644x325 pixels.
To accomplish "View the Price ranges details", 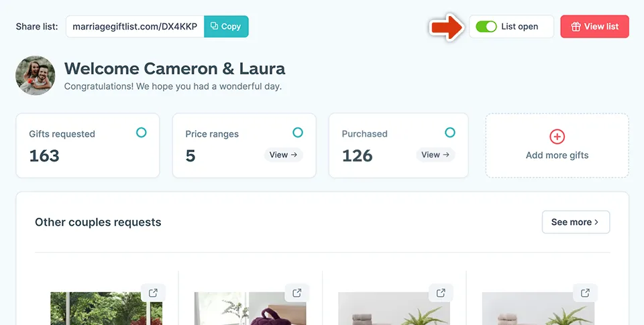I will coord(283,155).
